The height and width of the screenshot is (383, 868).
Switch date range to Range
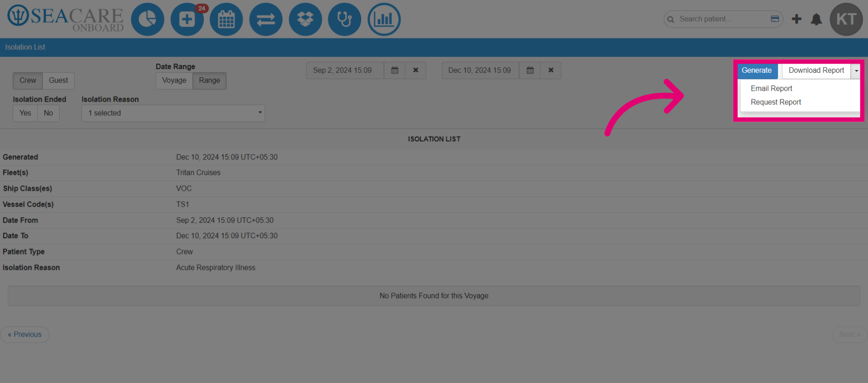(209, 80)
